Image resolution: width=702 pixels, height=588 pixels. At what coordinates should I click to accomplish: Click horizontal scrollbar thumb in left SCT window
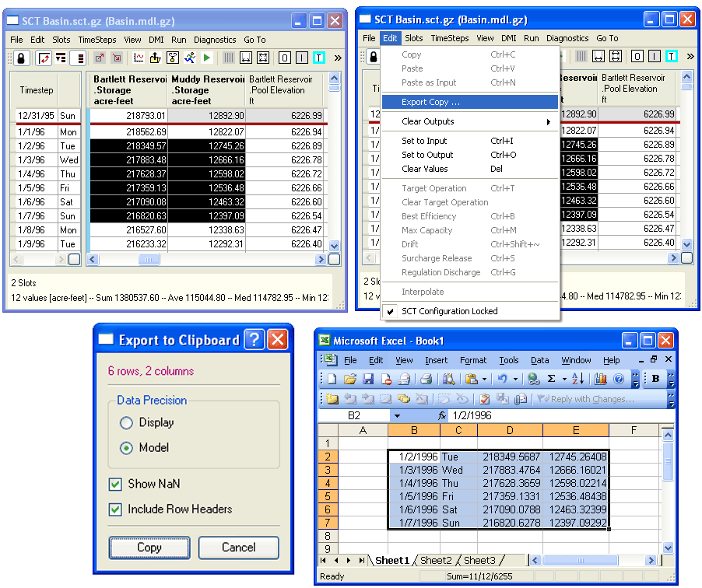point(149,260)
